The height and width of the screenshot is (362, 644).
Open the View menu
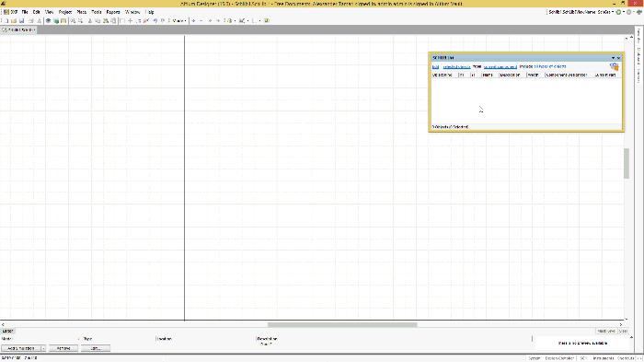point(49,12)
